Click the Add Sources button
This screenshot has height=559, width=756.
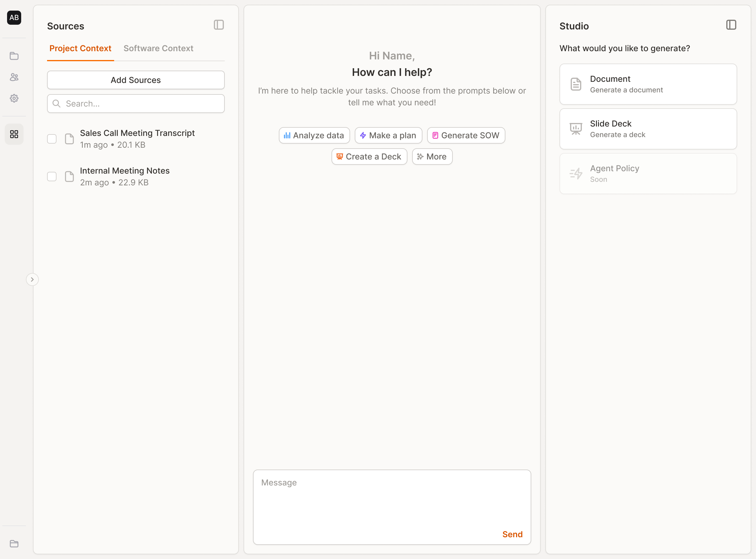(136, 80)
